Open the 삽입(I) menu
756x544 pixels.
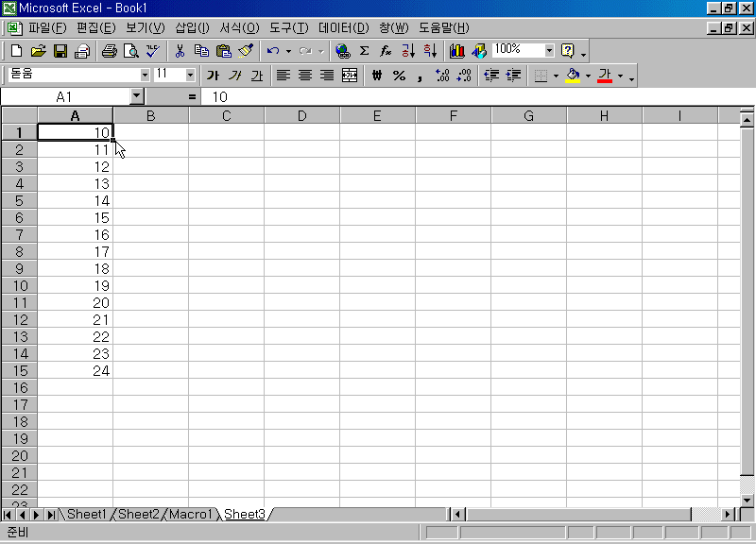click(x=192, y=28)
